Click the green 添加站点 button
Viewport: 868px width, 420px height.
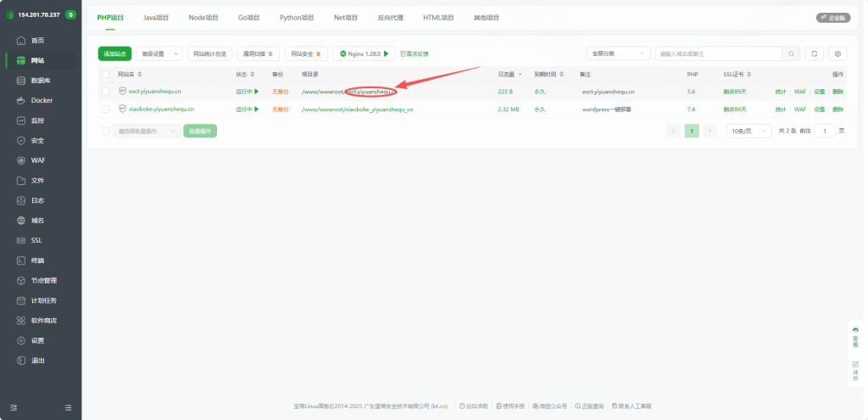114,53
